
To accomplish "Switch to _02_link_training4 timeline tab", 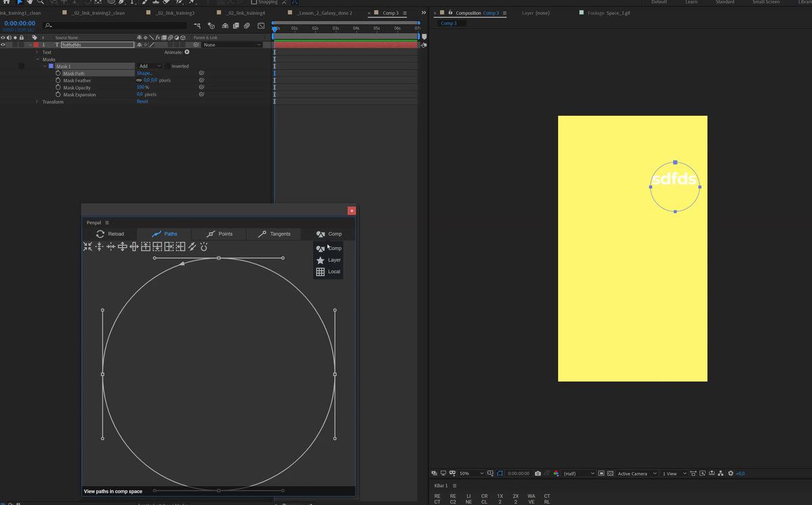I will click(x=245, y=13).
